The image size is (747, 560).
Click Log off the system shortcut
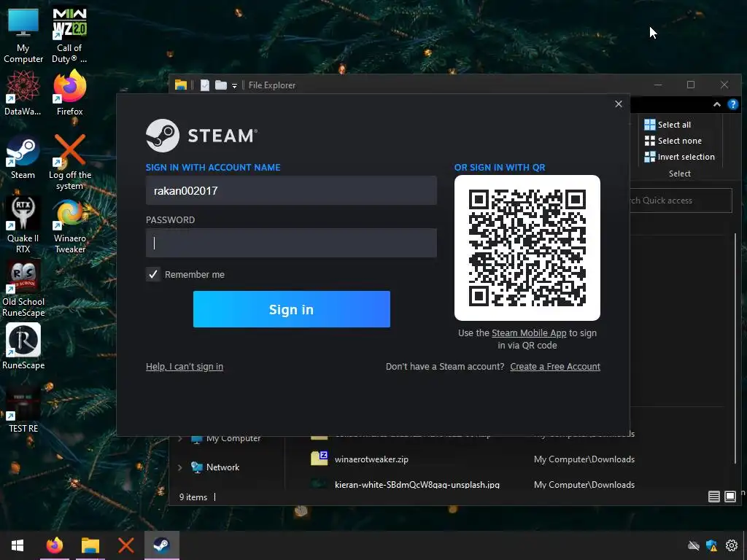click(x=69, y=162)
